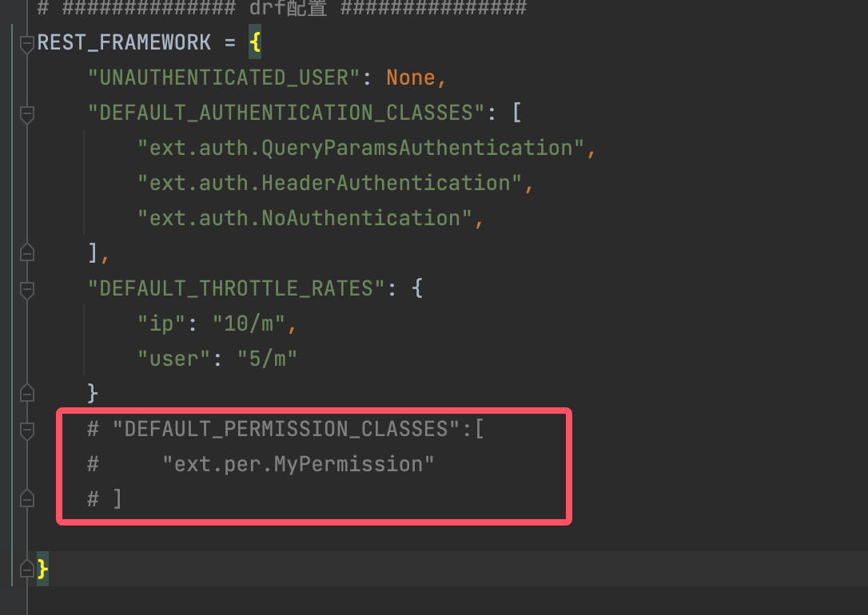Fold the commented DEFAULT_PERMISSION_CLASSES block

[26, 430]
